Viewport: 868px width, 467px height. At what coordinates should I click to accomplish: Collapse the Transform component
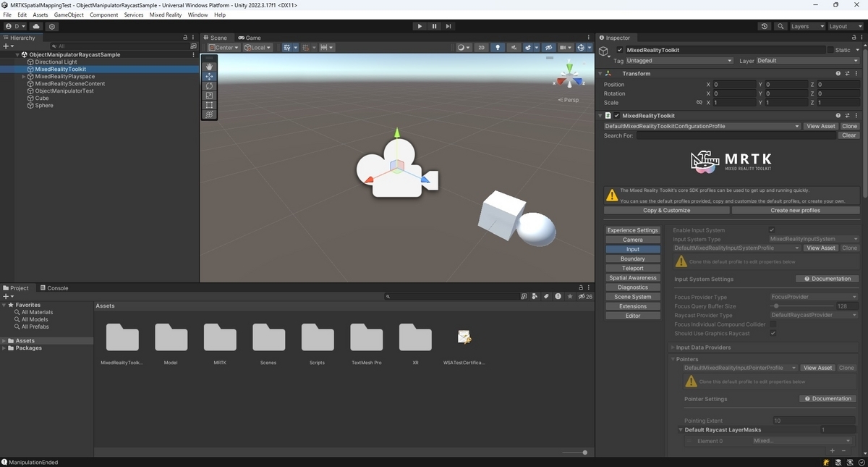point(600,74)
